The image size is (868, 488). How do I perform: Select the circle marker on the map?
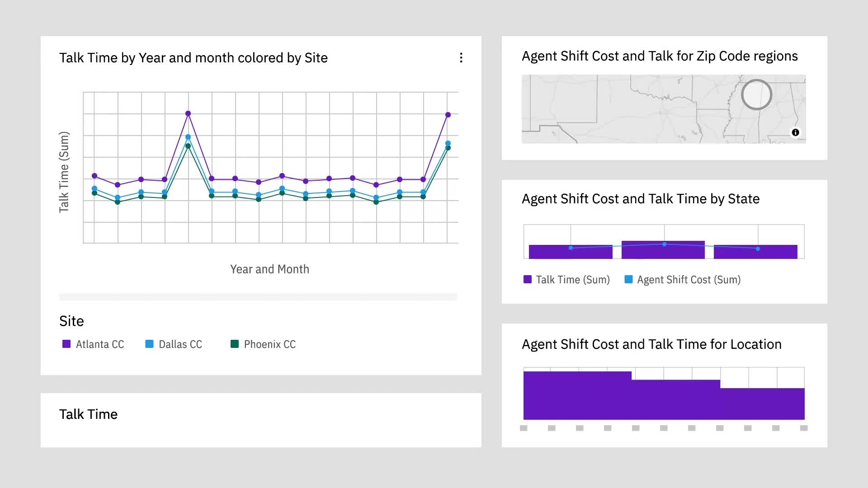pos(756,94)
